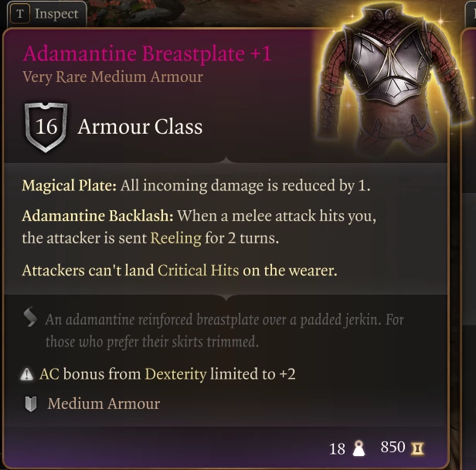The image size is (476, 470).
Task: Click the flavour text scroll icon
Action: click(x=30, y=317)
